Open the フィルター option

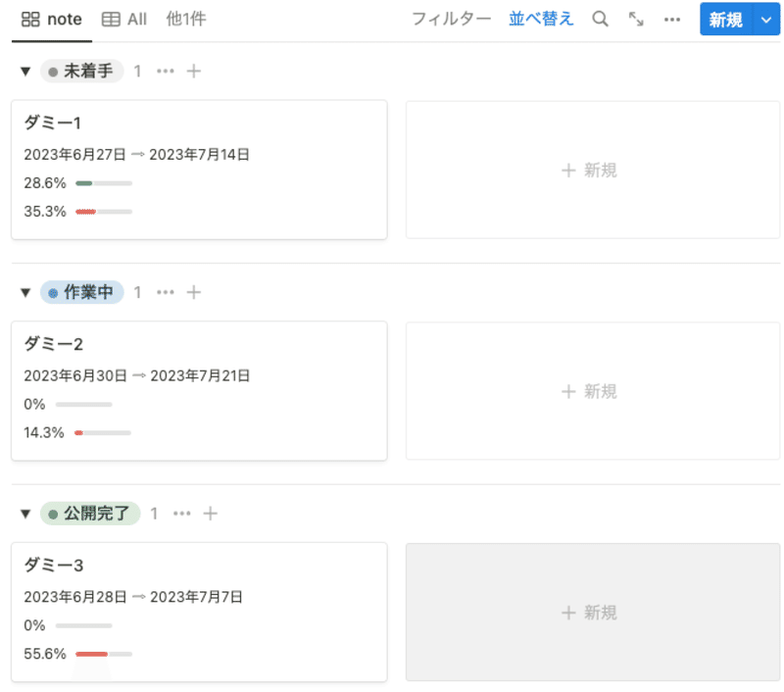pos(452,19)
